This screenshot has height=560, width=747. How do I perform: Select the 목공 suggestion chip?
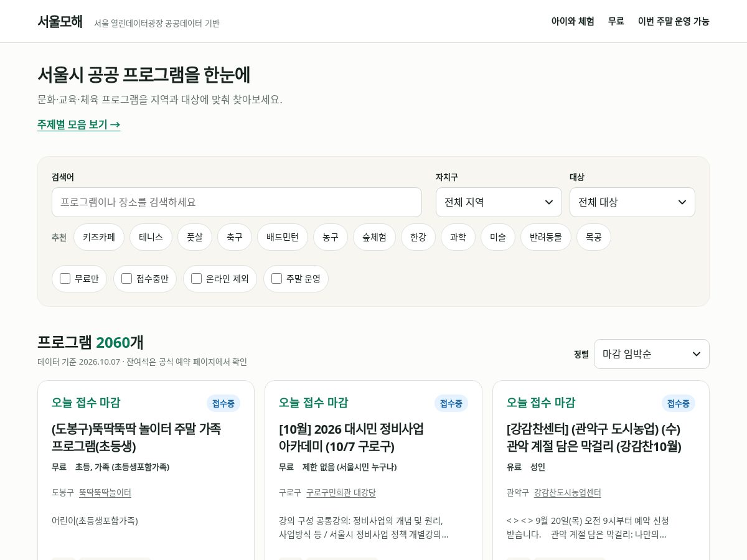pos(594,237)
